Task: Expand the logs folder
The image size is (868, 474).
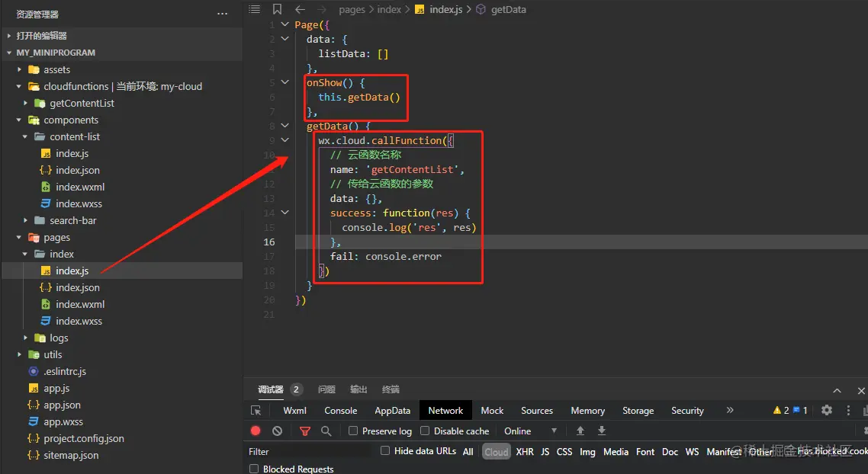Action: click(x=25, y=338)
